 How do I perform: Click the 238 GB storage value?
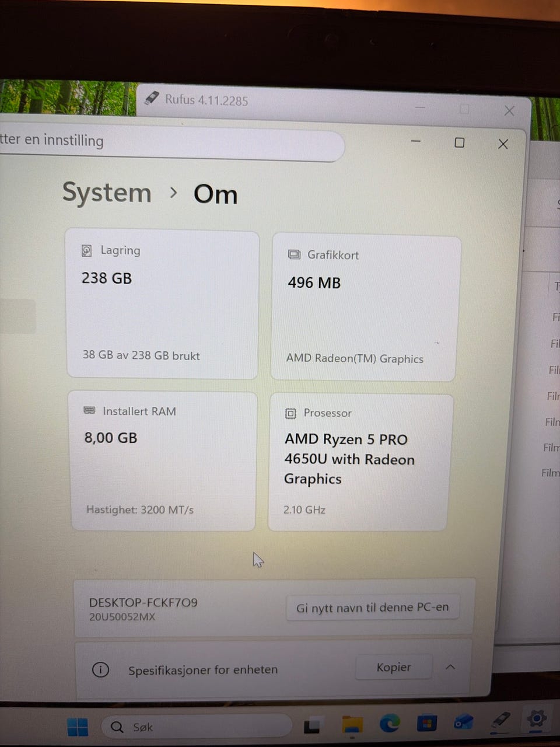(x=107, y=278)
